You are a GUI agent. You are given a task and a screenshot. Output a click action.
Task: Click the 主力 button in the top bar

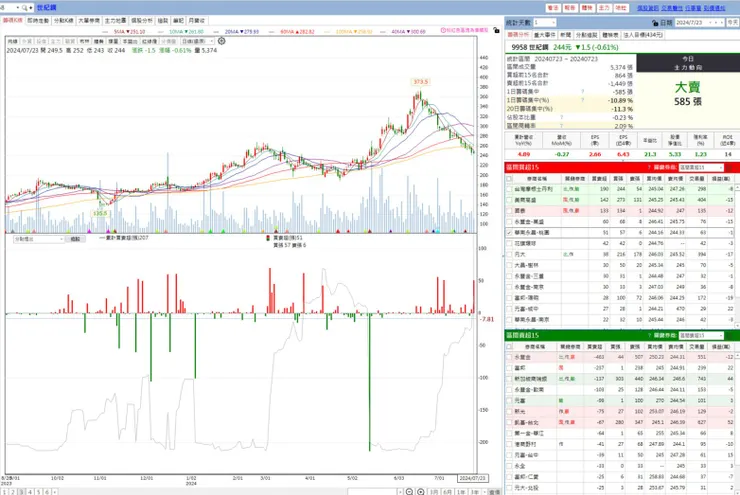coord(604,8)
